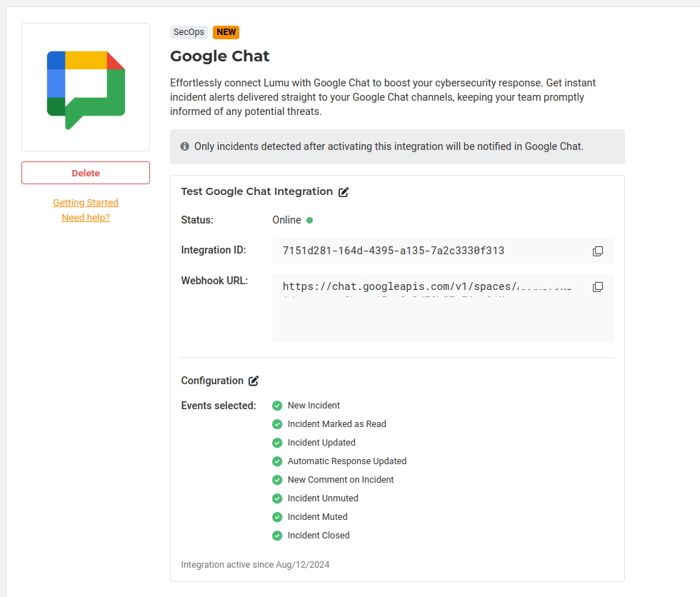Click the New Comment on Incident check icon

click(277, 480)
